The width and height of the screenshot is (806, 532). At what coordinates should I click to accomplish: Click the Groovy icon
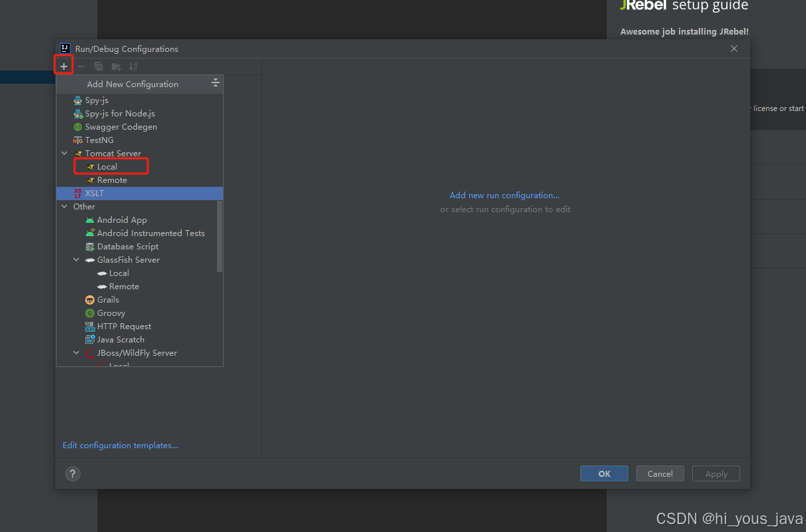coord(90,313)
